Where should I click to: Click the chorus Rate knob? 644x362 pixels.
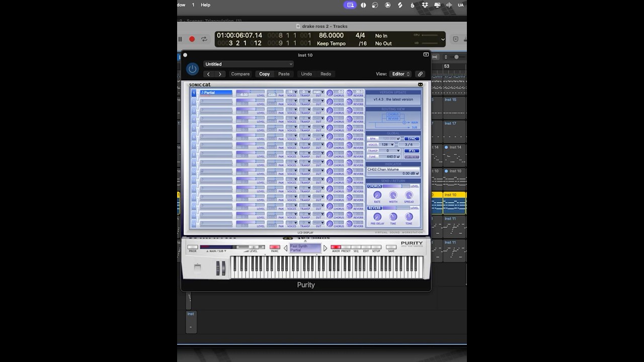click(377, 195)
